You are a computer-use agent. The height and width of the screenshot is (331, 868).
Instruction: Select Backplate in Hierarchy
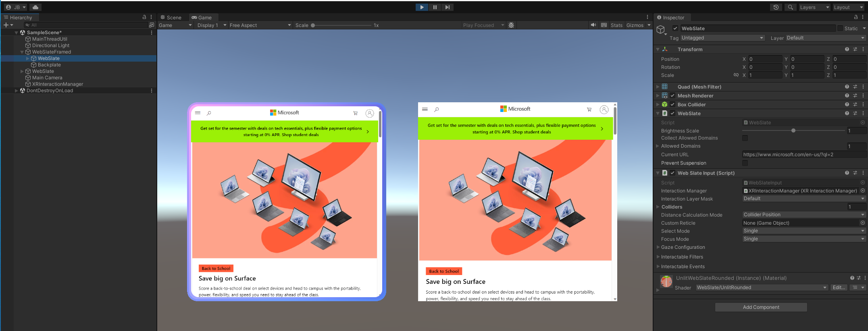click(x=49, y=65)
